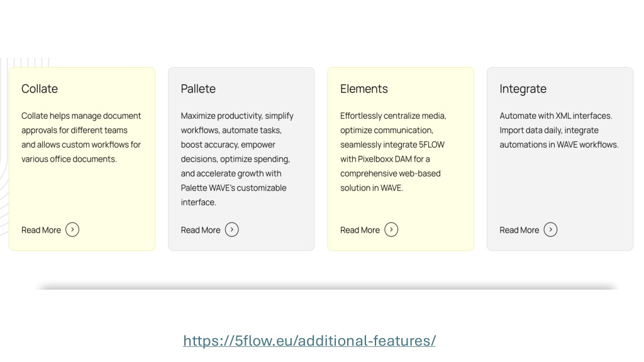Open Read More link in Integrate card
The width and height of the screenshot is (644, 362).
coord(519,230)
